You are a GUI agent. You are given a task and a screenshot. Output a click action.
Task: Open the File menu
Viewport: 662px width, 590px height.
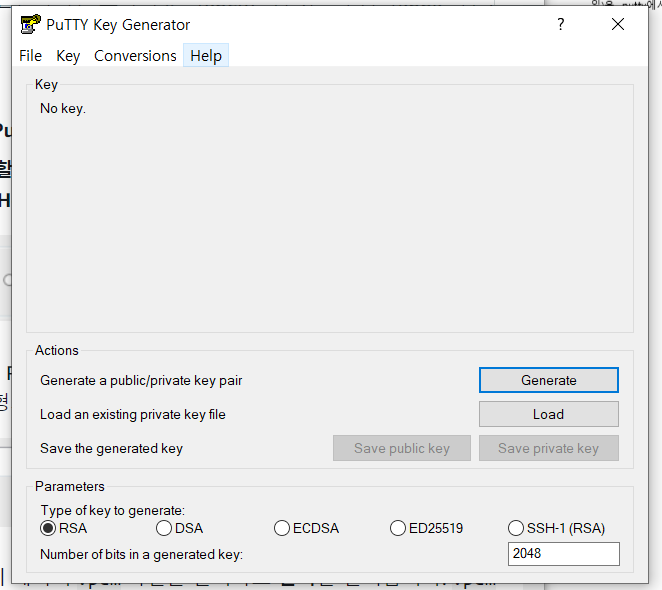pos(30,56)
